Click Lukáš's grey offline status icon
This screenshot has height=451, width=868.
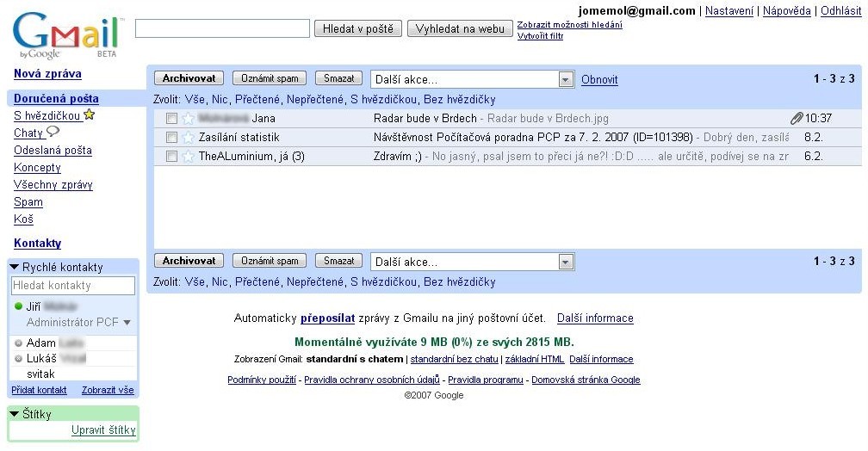click(x=18, y=358)
